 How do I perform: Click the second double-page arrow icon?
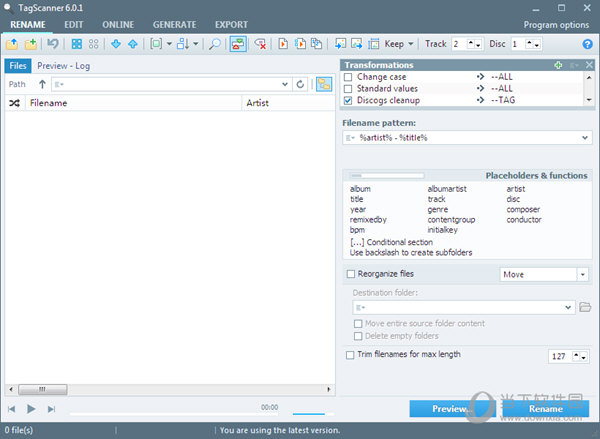(x=300, y=44)
